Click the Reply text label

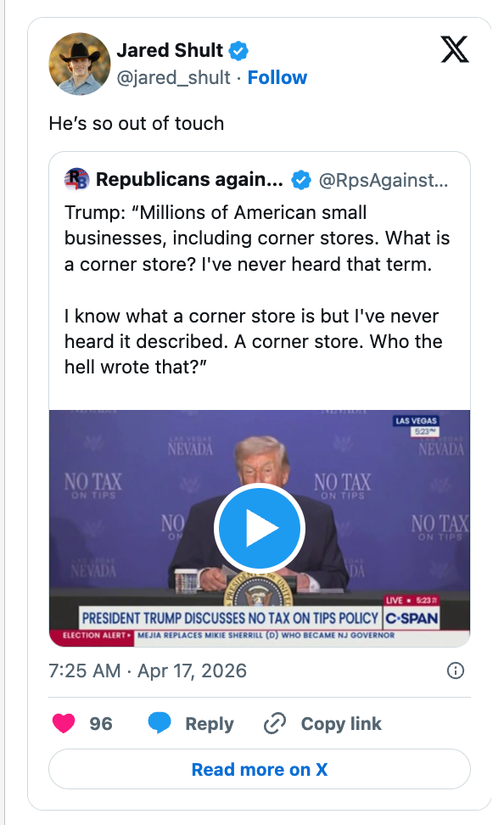pos(209,723)
